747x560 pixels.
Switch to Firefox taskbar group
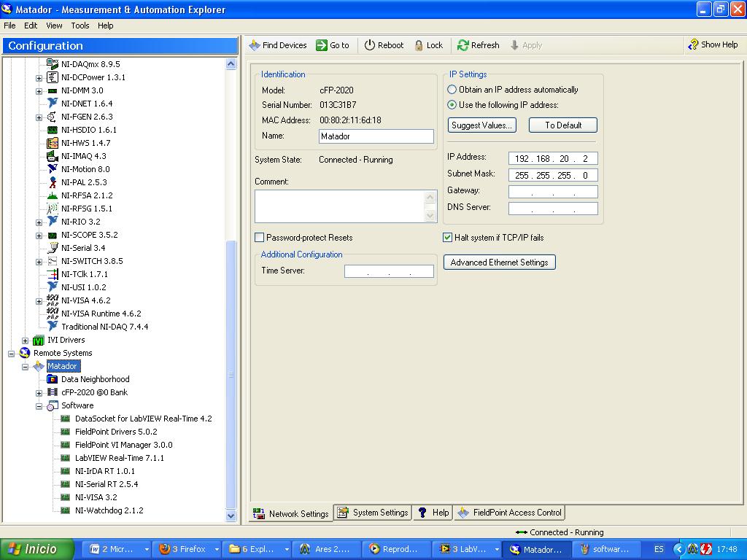pyautogui.click(x=188, y=549)
